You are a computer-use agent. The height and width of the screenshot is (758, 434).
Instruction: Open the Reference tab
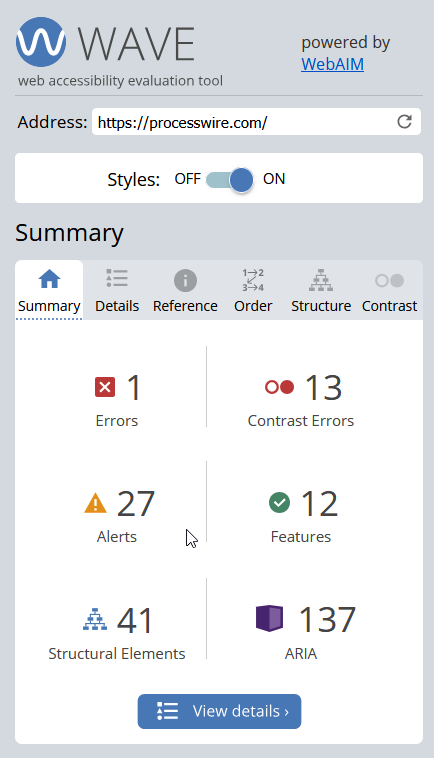185,291
